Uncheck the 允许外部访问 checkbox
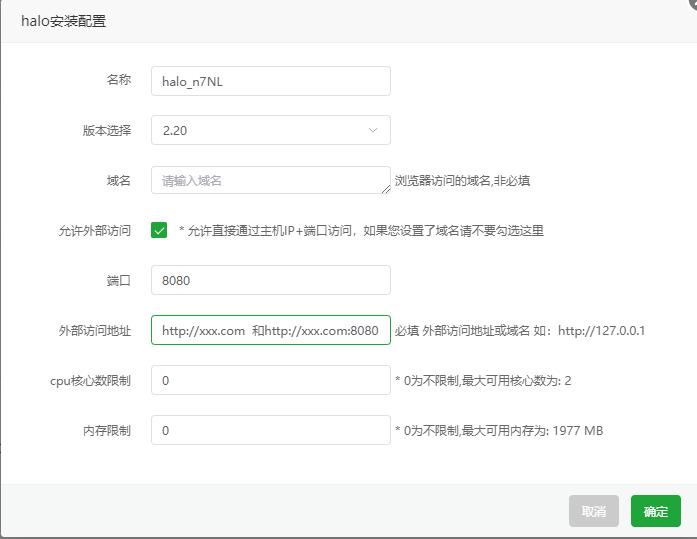The height and width of the screenshot is (539, 697). 159,230
